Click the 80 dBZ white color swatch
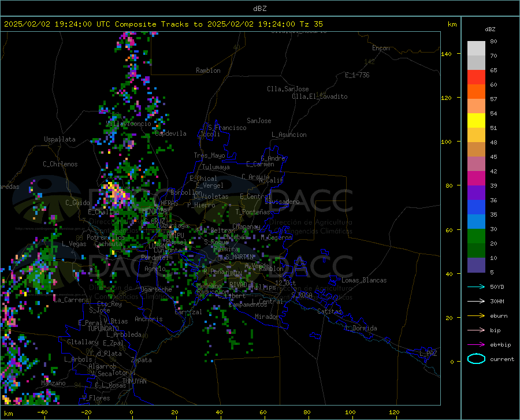The width and height of the screenshot is (520, 420). coord(476,48)
